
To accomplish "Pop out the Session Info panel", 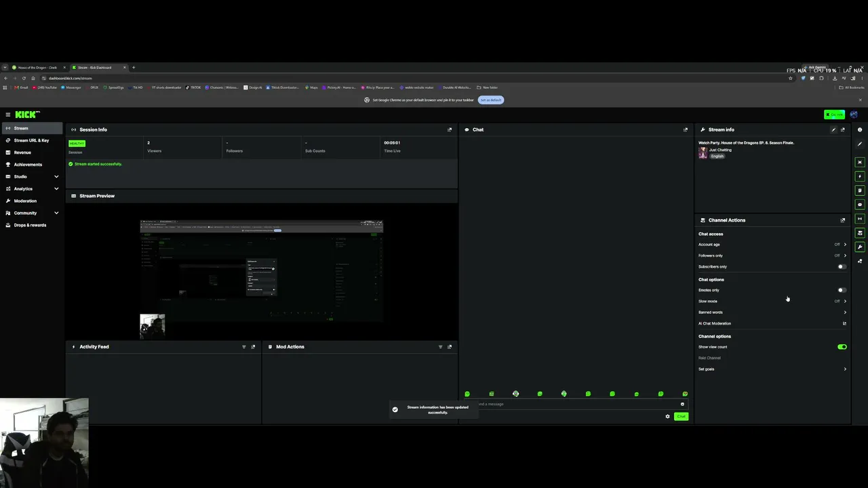I will (x=450, y=129).
